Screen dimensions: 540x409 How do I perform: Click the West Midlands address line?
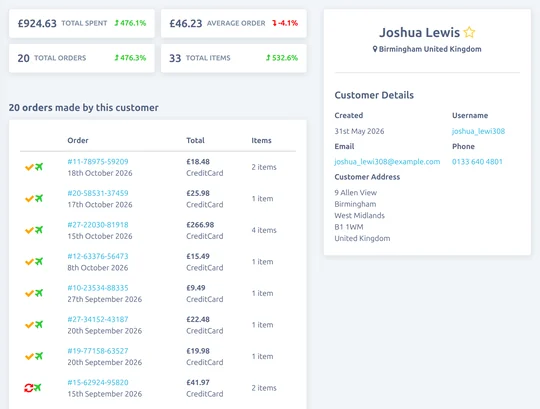pyautogui.click(x=359, y=216)
